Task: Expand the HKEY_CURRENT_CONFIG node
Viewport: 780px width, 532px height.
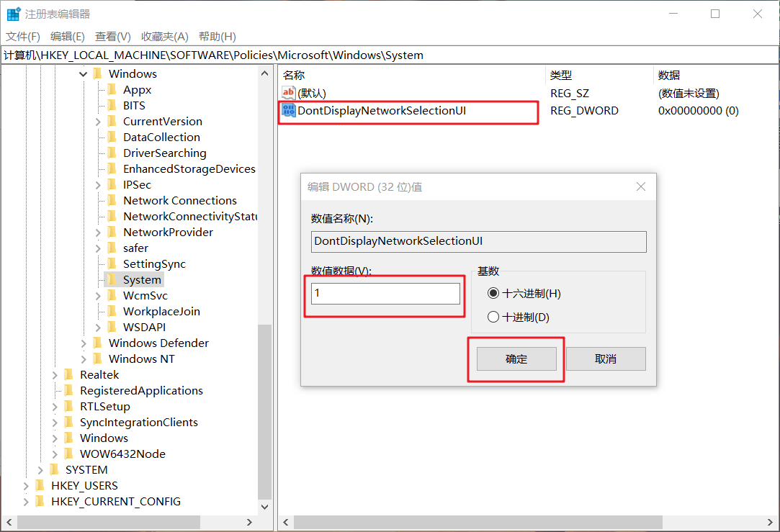Action: point(26,502)
